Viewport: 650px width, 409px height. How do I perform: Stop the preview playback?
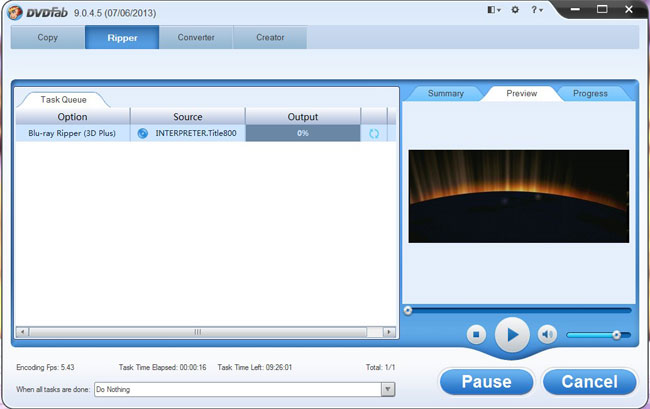pyautogui.click(x=476, y=334)
